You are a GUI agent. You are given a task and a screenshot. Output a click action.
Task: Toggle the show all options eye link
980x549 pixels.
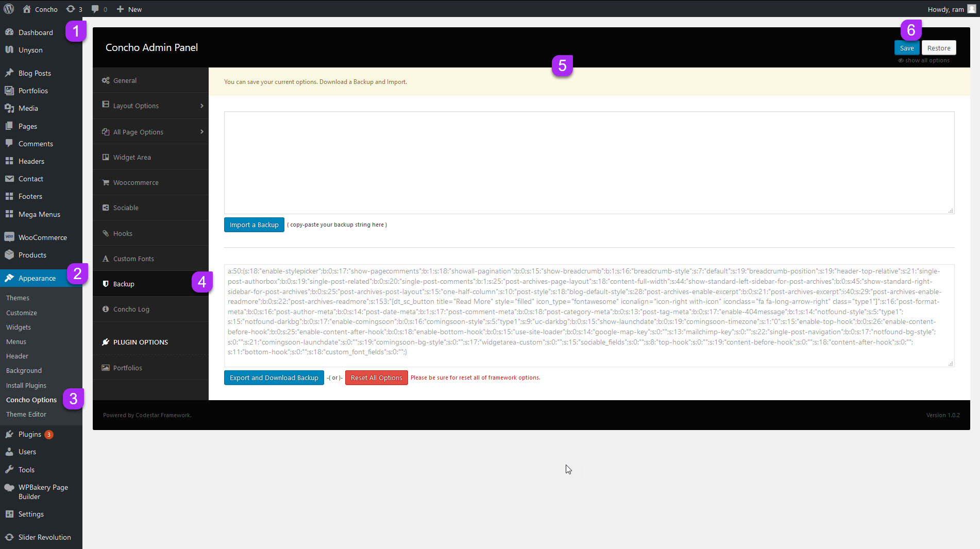click(924, 60)
